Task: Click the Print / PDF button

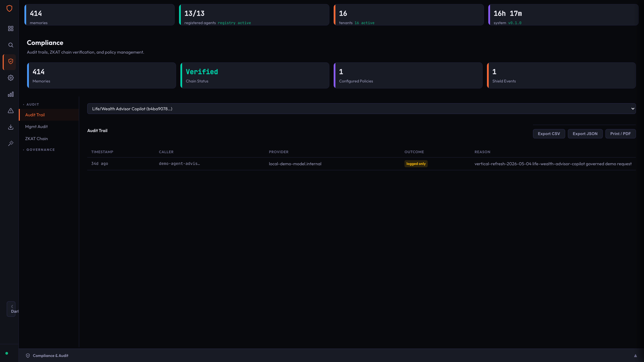Action: 620,134
